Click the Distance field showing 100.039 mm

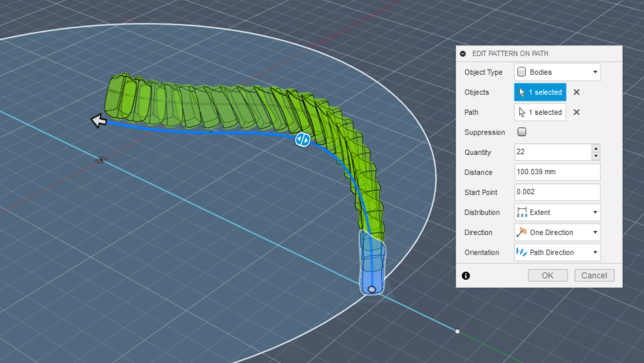coord(557,172)
